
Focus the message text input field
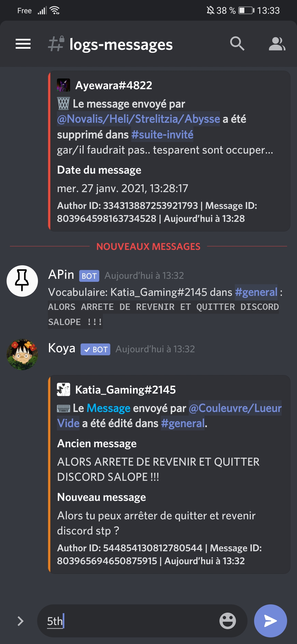point(132,621)
